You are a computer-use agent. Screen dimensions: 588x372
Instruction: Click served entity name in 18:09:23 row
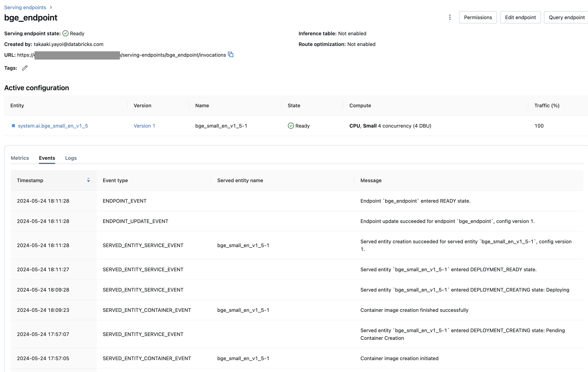[x=243, y=310]
